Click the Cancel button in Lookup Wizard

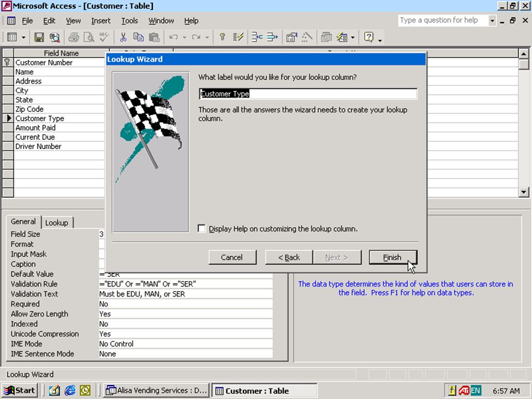coord(232,257)
